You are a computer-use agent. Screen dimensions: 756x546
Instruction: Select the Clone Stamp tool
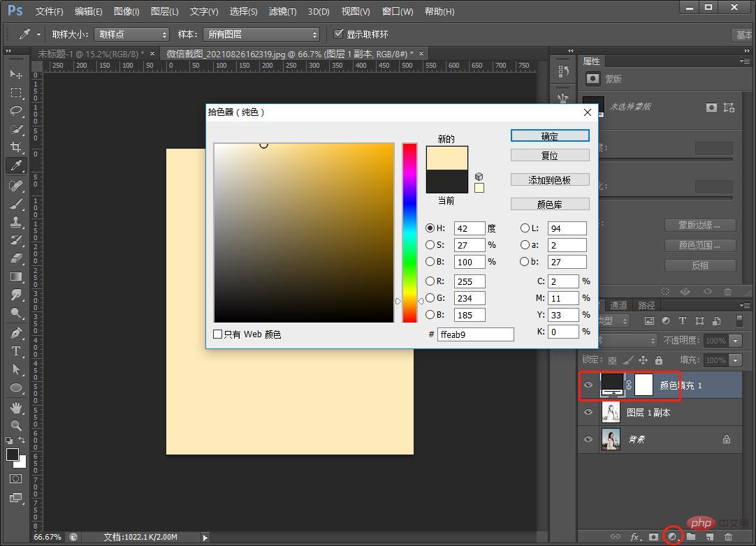[x=16, y=221]
